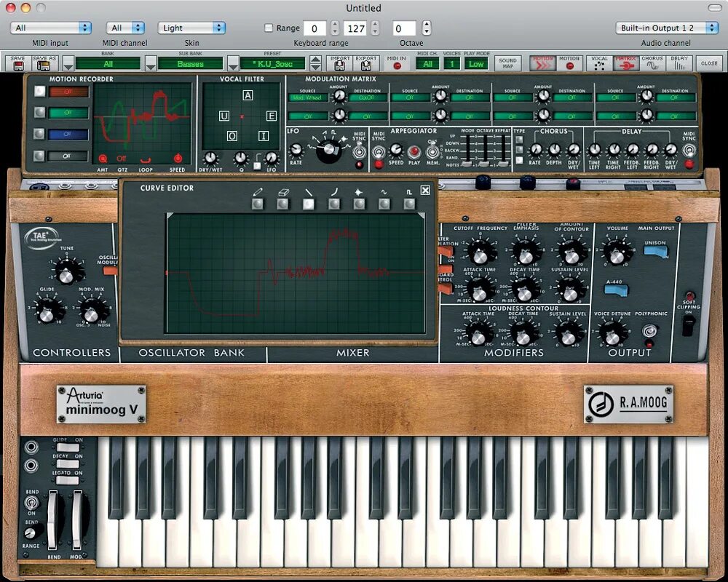Toggle the keyboard Decay On switch
The height and width of the screenshot is (582, 728).
(x=68, y=464)
